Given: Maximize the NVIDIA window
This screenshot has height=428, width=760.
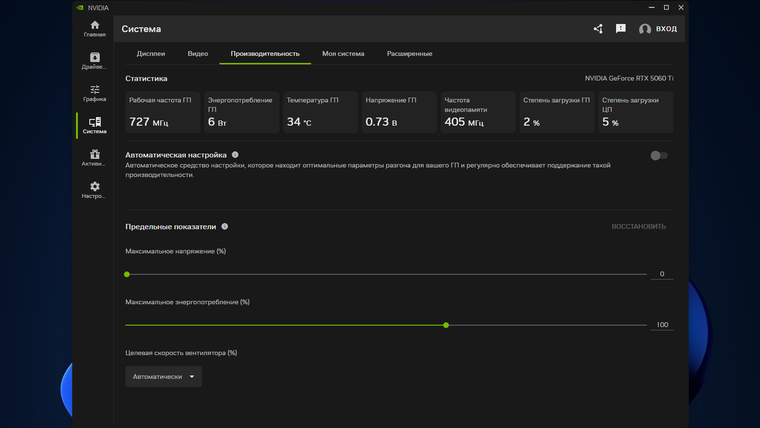Looking at the screenshot, I should pos(666,8).
